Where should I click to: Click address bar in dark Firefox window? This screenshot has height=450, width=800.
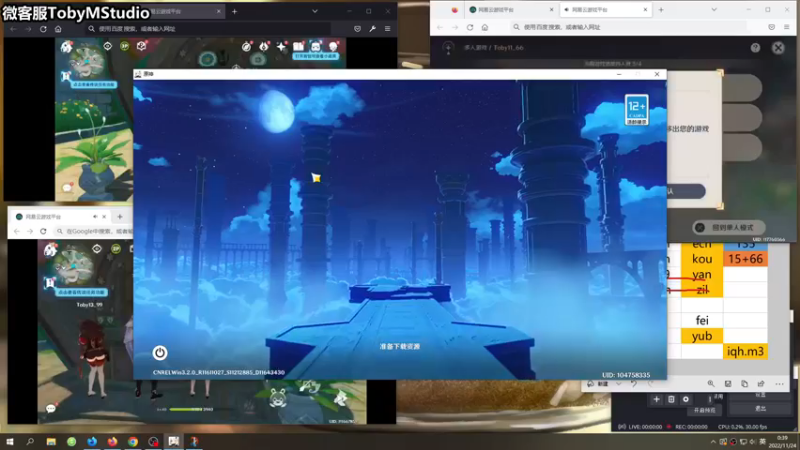click(207, 29)
